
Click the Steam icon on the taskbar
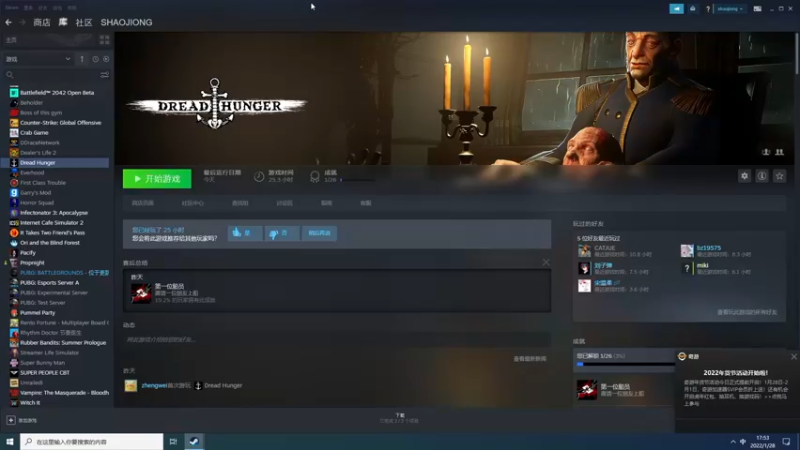(x=194, y=441)
